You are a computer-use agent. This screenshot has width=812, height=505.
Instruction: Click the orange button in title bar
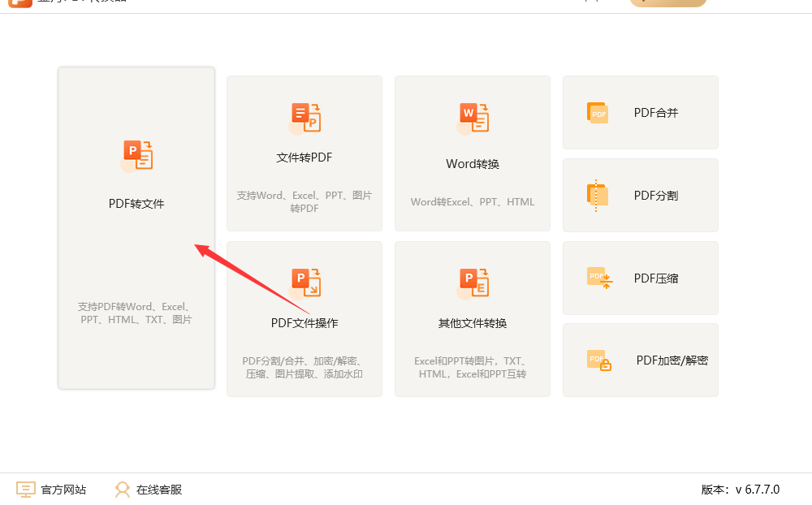(x=668, y=2)
